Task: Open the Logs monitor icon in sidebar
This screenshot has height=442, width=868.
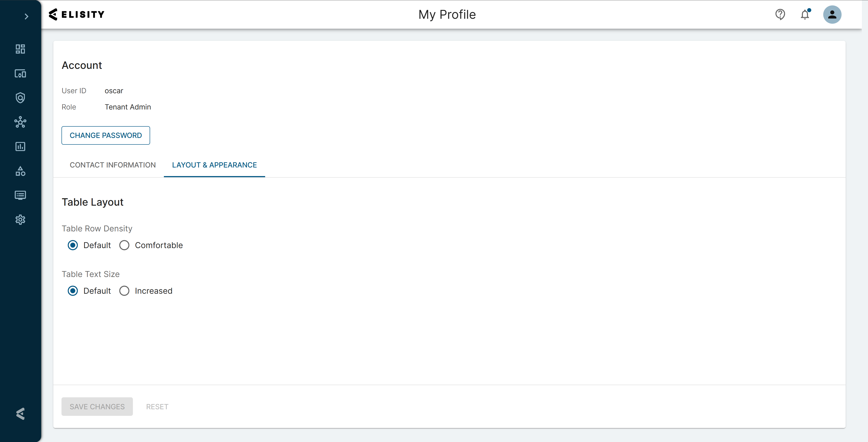Action: tap(20, 195)
